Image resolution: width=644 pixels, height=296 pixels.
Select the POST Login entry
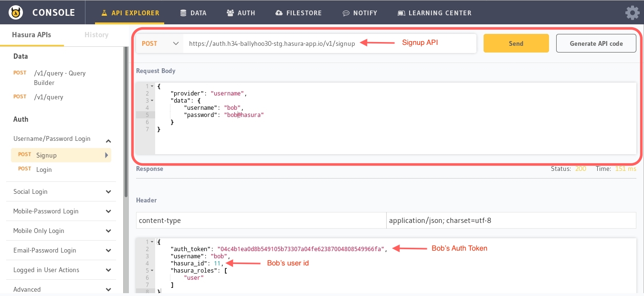(x=61, y=169)
